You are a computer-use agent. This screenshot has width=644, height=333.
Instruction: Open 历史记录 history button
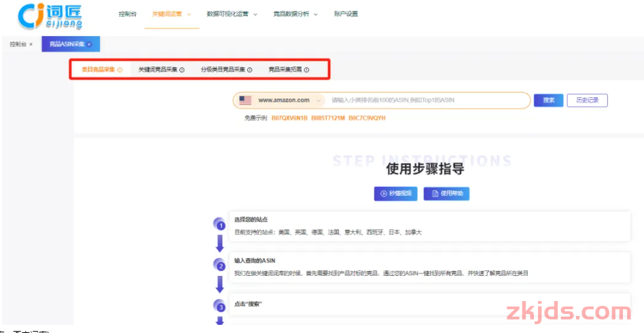pos(587,100)
